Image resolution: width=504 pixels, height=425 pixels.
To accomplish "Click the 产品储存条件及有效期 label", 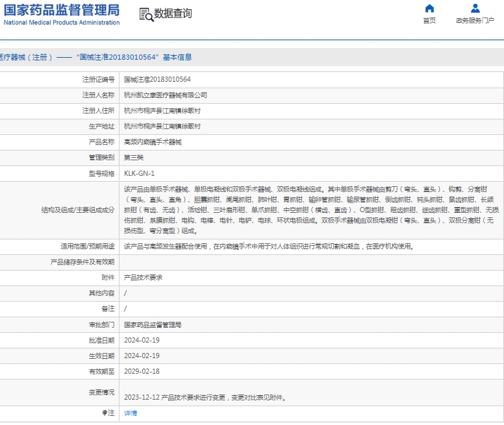I will coord(82,262).
